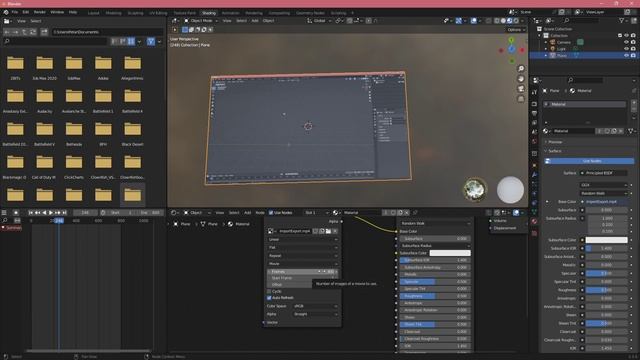Image resolution: width=640 pixels, height=360 pixels.
Task: Open Flat projection dropdown in node
Action: pyautogui.click(x=302, y=247)
